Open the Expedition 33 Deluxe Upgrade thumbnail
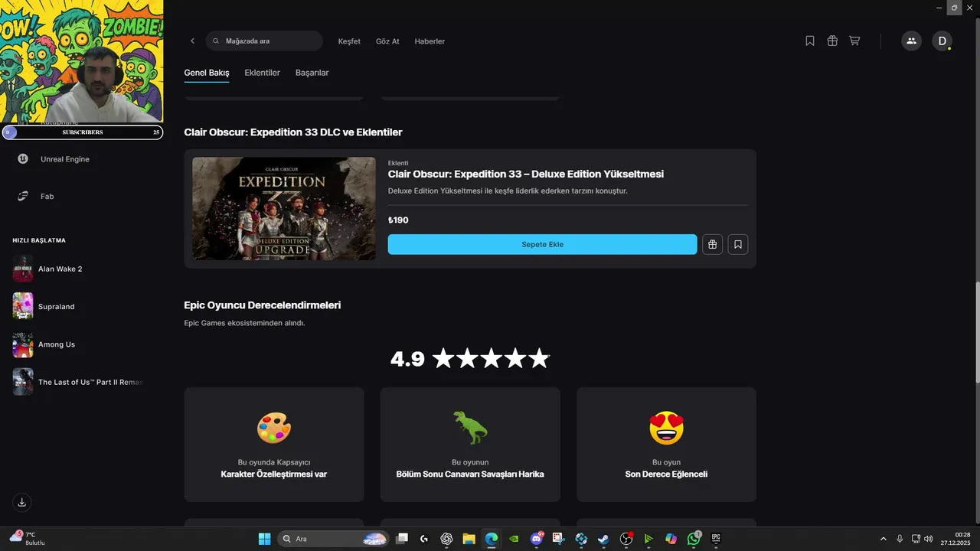Image resolution: width=980 pixels, height=551 pixels. coord(284,209)
